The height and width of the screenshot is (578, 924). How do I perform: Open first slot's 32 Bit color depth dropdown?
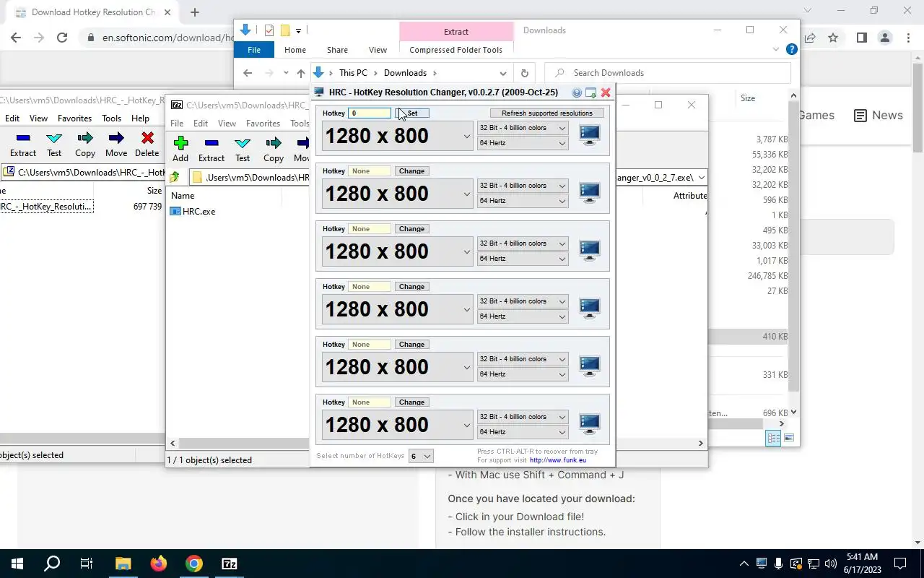[523, 128]
